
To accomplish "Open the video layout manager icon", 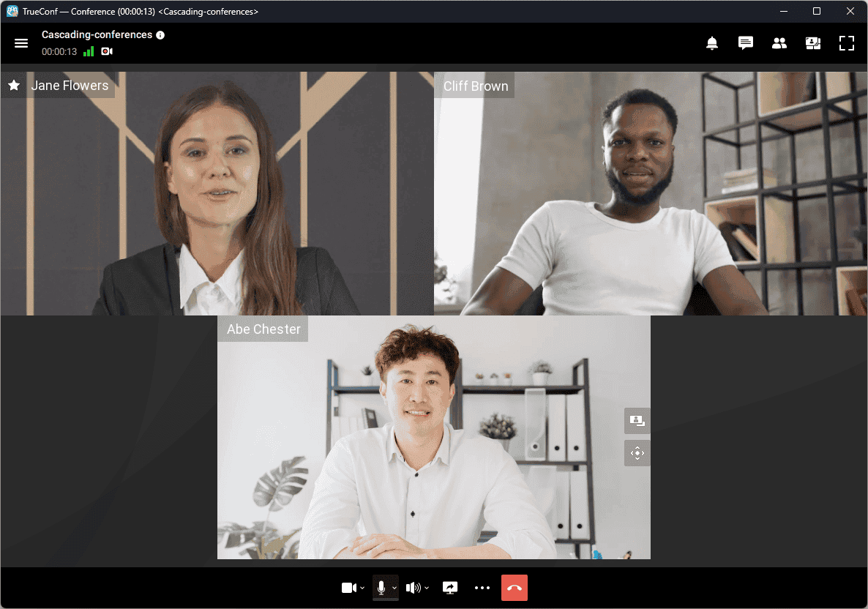I will (x=813, y=43).
